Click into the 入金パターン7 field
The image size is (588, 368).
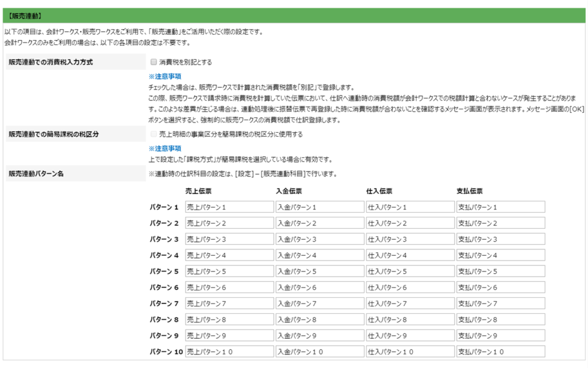(319, 303)
